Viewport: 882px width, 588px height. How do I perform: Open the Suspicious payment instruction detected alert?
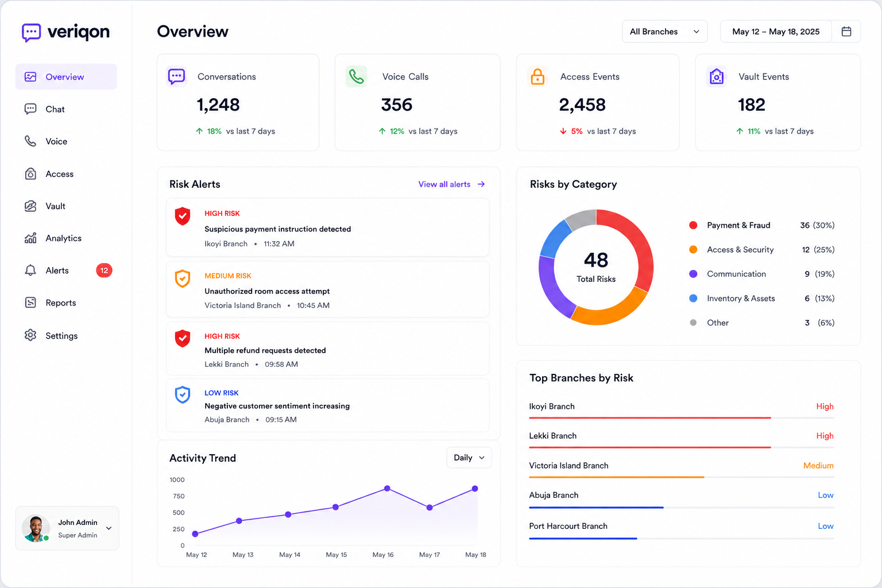[x=327, y=227]
